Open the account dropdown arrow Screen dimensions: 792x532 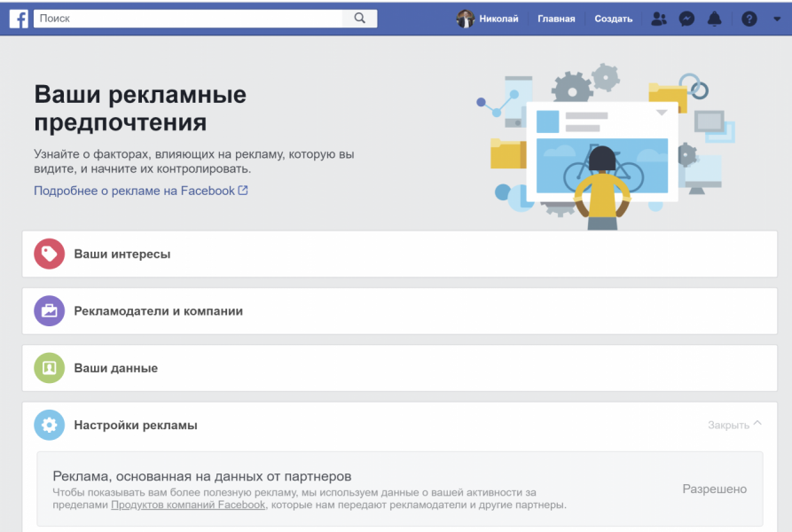coord(777,20)
